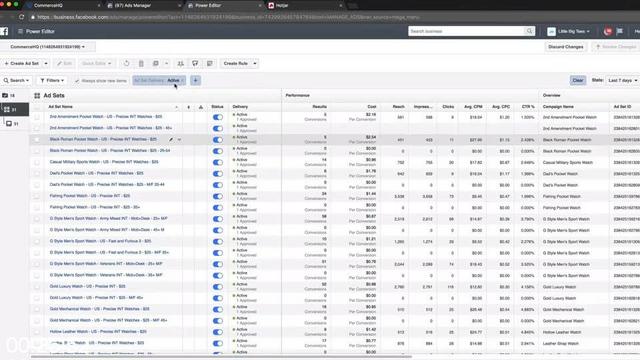The width and height of the screenshot is (640, 360).
Task: Click the Create Rule button
Action: tap(236, 64)
